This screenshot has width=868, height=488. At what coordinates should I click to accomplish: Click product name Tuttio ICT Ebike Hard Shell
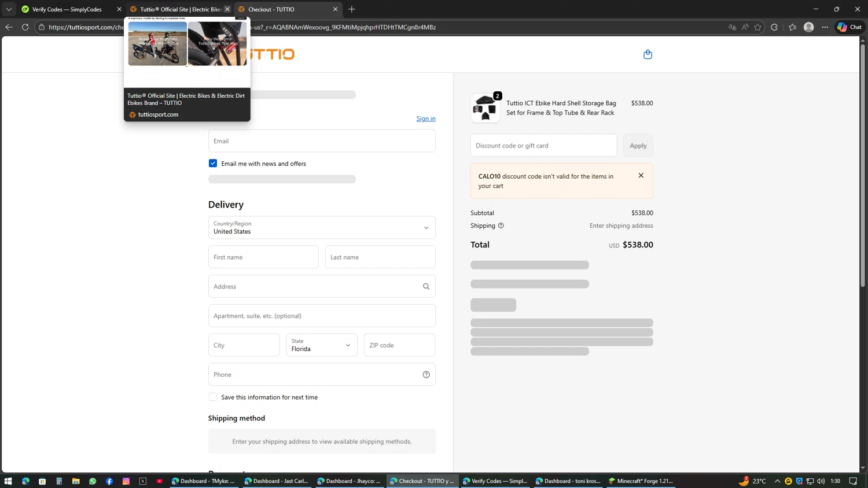point(561,108)
